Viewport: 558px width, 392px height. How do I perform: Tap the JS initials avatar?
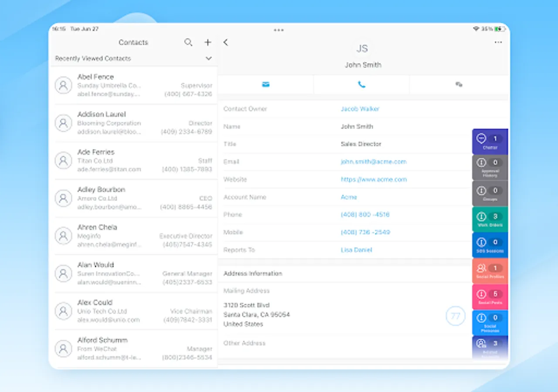[362, 48]
